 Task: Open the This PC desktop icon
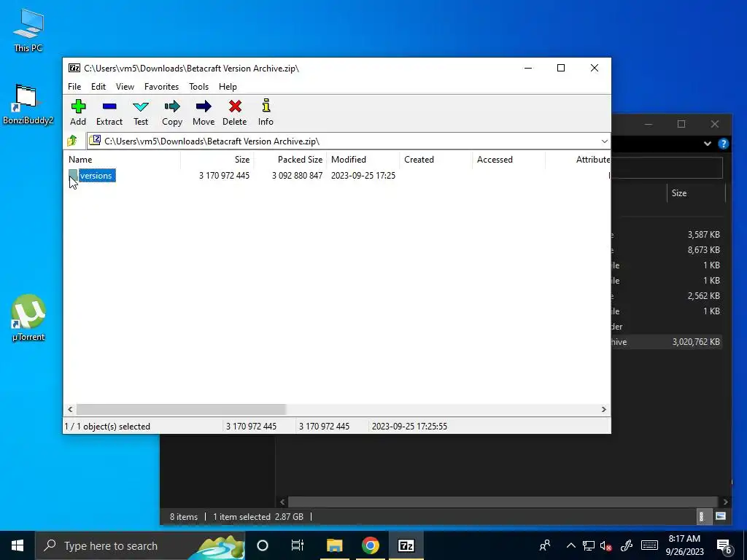click(x=28, y=30)
